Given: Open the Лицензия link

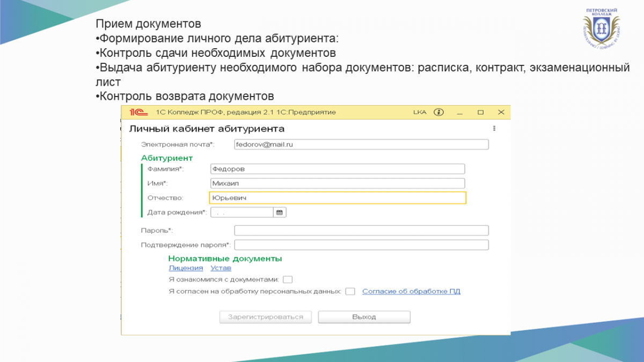Looking at the screenshot, I should point(186,268).
